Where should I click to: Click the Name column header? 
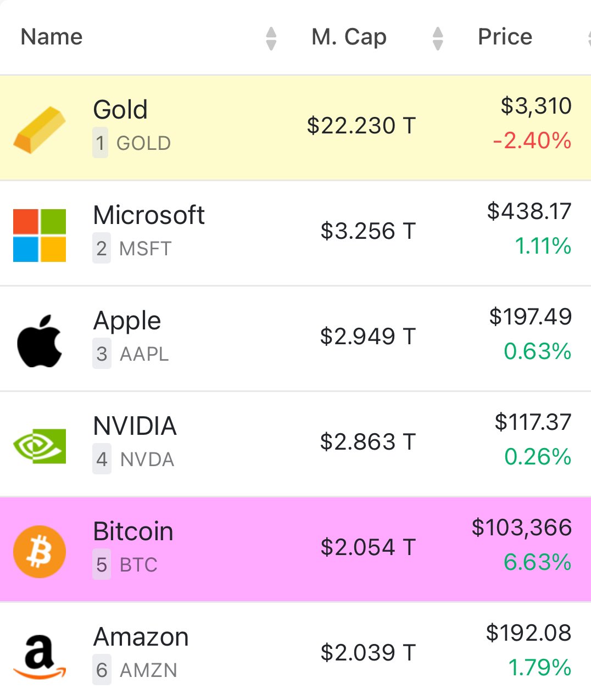(x=52, y=37)
